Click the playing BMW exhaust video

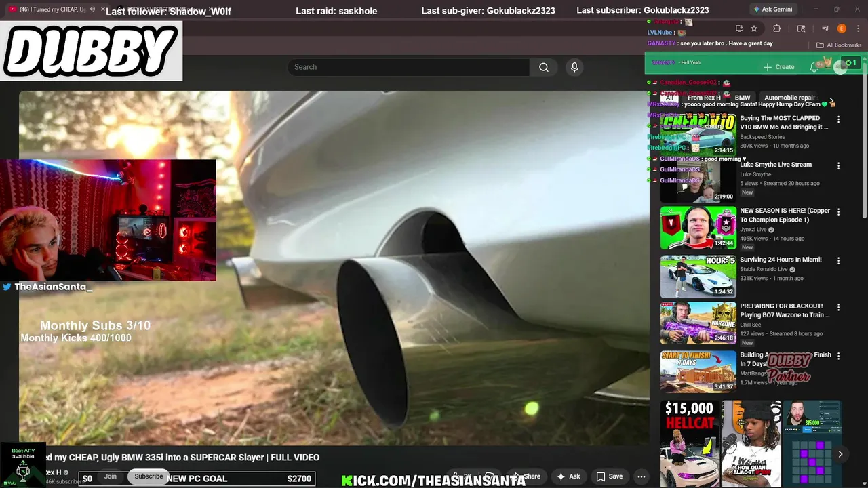pos(334,268)
